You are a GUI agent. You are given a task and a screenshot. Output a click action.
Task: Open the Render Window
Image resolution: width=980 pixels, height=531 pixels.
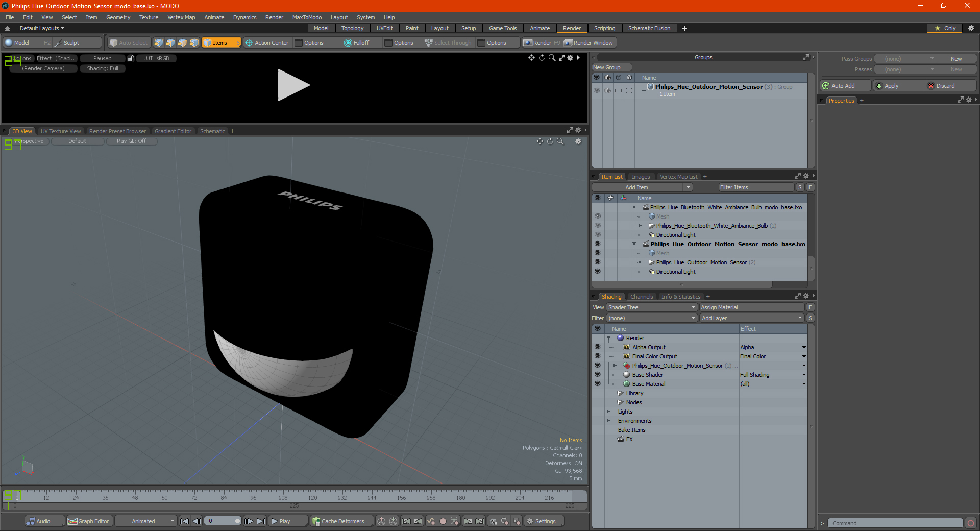click(x=589, y=43)
